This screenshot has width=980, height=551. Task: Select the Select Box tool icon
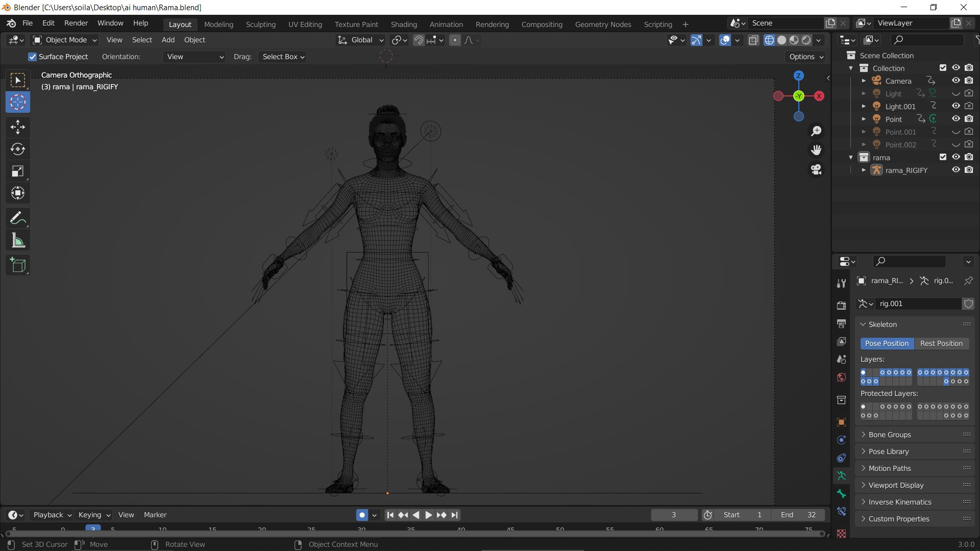pyautogui.click(x=18, y=81)
